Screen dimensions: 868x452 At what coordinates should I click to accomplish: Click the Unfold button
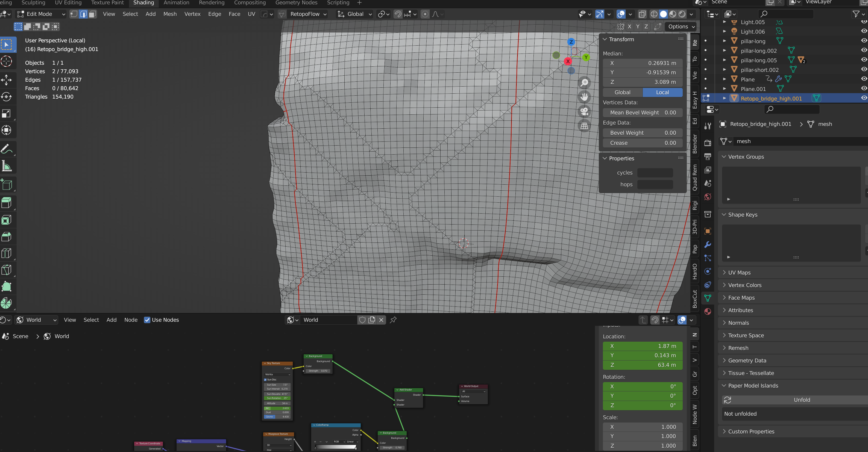tap(801, 400)
